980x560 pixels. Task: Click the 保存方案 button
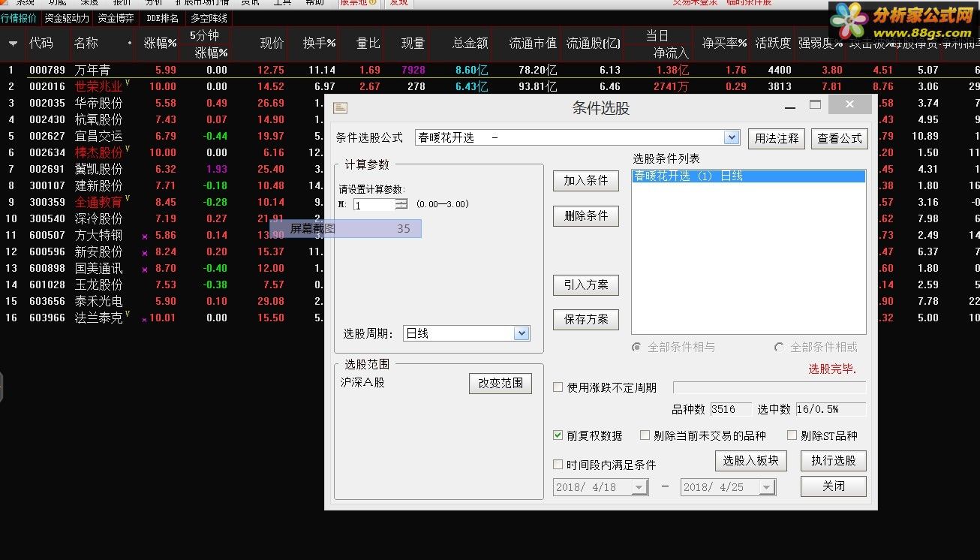coord(586,320)
